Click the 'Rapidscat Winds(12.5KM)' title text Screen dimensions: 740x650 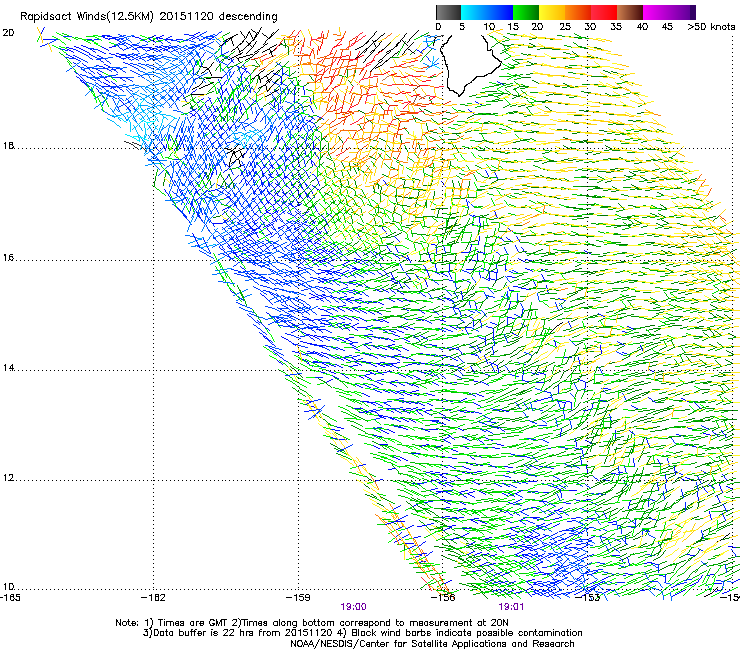(x=87, y=17)
